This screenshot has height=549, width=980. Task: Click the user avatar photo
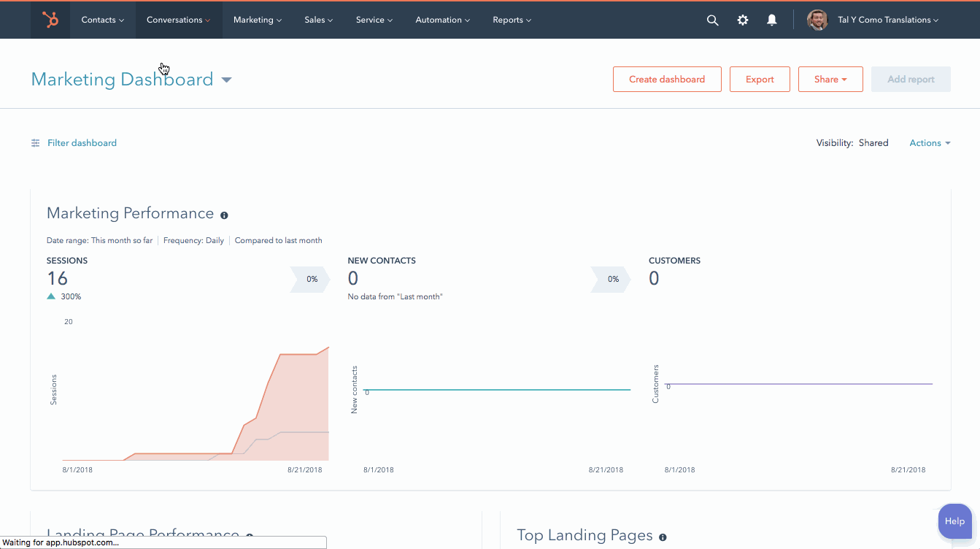pyautogui.click(x=817, y=20)
